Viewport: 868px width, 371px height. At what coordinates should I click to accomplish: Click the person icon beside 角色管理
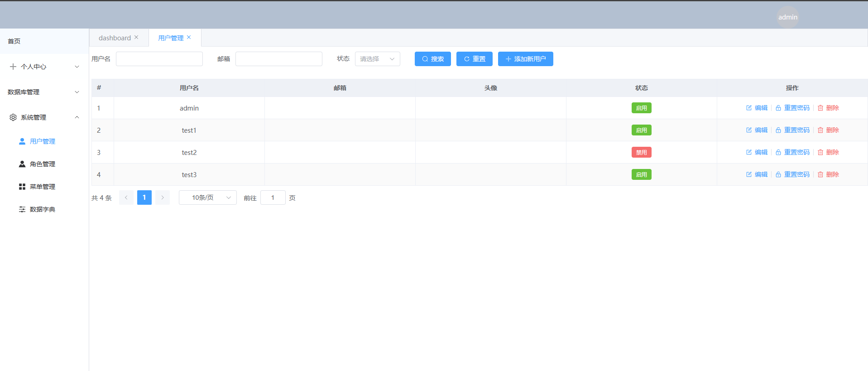point(22,164)
